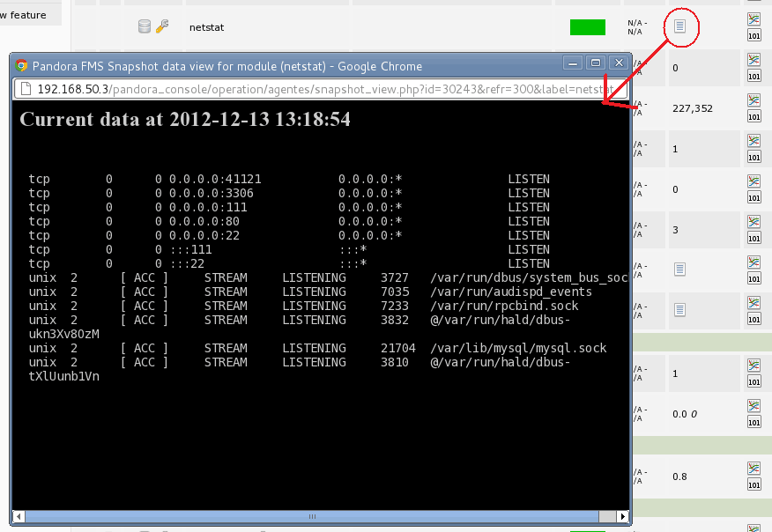The height and width of the screenshot is (532, 772).
Task: Open 101 data icon for the 0.0 value row
Action: coord(753,422)
